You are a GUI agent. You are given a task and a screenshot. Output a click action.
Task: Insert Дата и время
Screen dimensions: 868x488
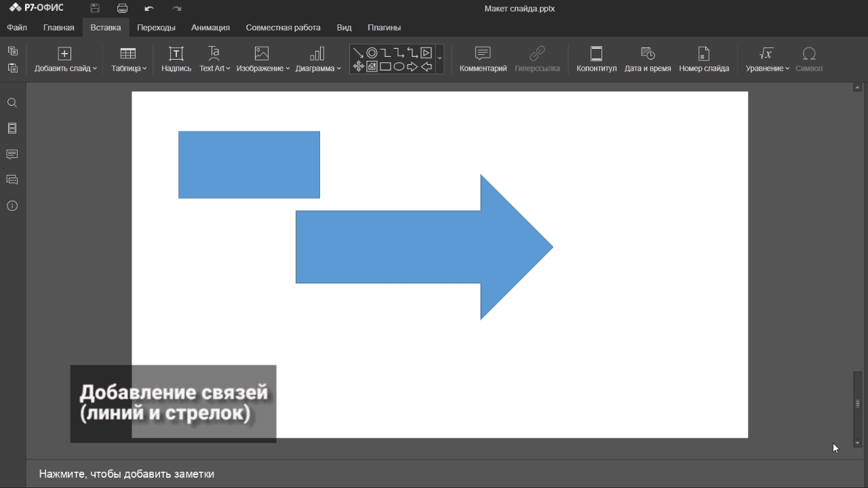(x=648, y=60)
